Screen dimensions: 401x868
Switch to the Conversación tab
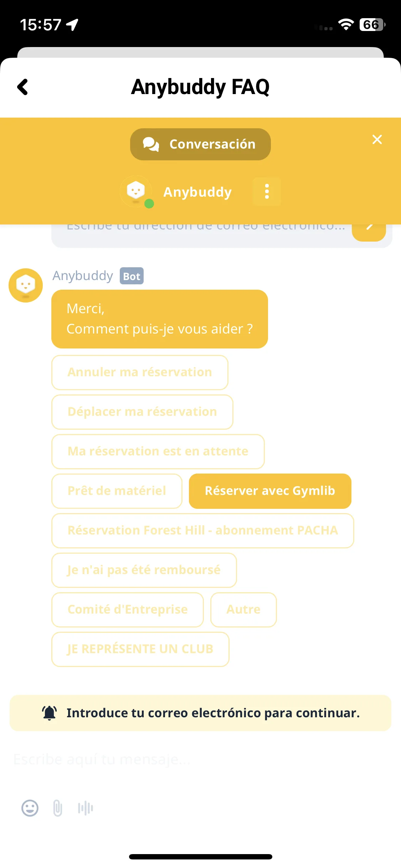(200, 144)
